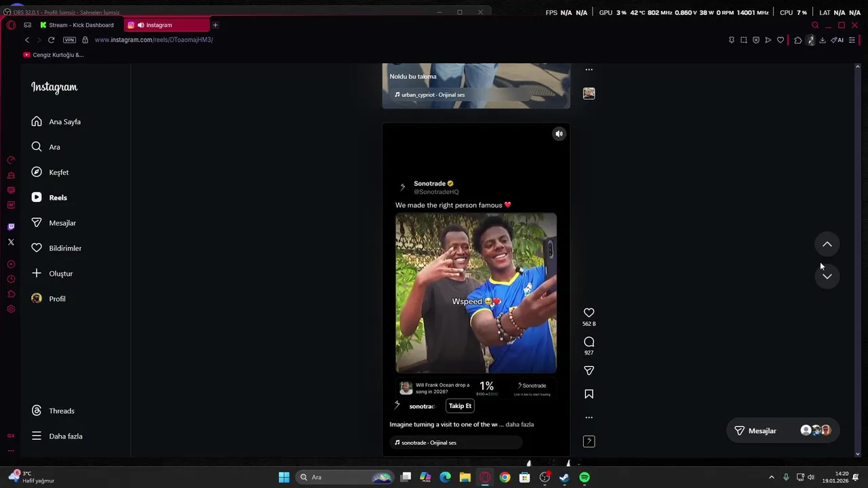Image resolution: width=868 pixels, height=488 pixels.
Task: Open Opera easy setup sliders icon
Action: tap(852, 40)
